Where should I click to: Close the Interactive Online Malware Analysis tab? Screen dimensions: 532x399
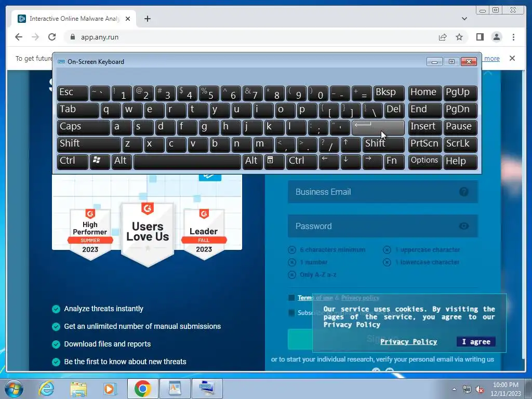(x=128, y=19)
